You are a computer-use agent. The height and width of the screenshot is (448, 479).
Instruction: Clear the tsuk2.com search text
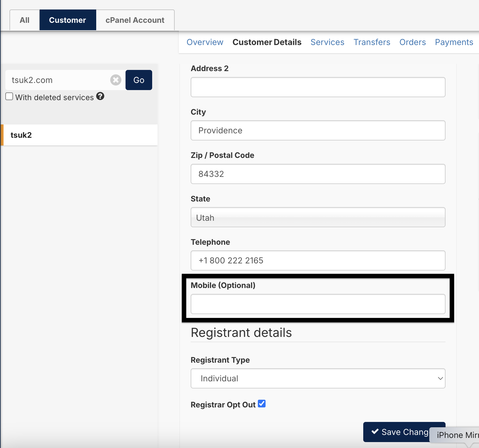tap(116, 80)
